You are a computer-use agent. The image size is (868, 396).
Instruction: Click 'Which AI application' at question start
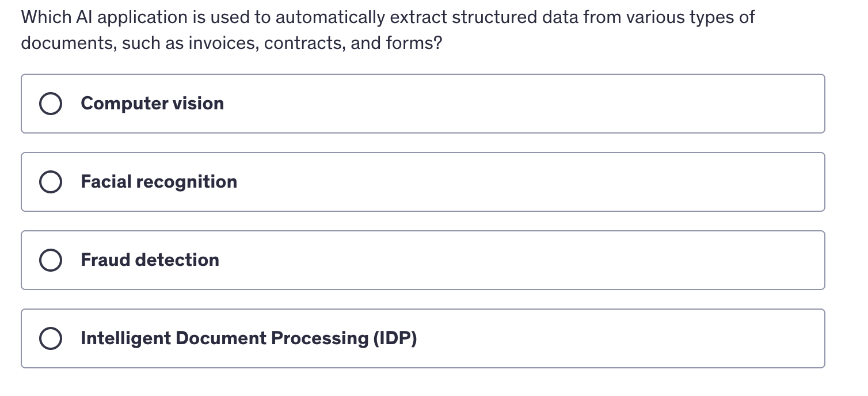98,18
